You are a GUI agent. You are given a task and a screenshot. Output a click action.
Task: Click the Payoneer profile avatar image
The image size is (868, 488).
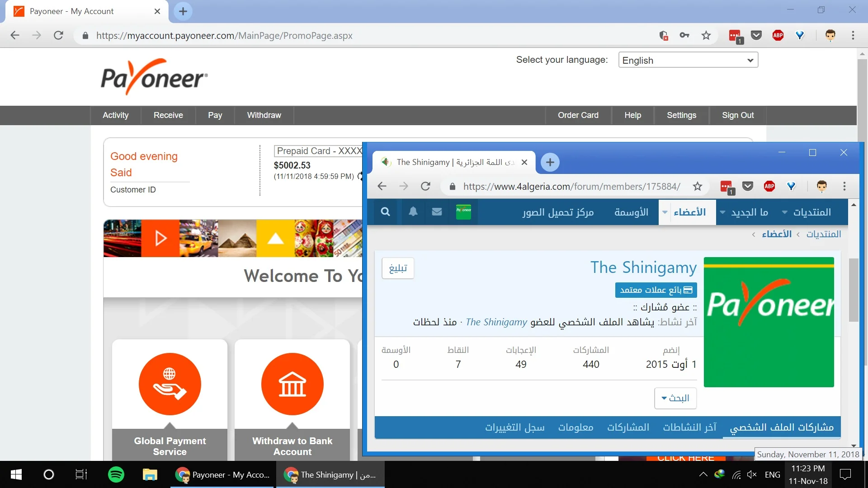769,322
